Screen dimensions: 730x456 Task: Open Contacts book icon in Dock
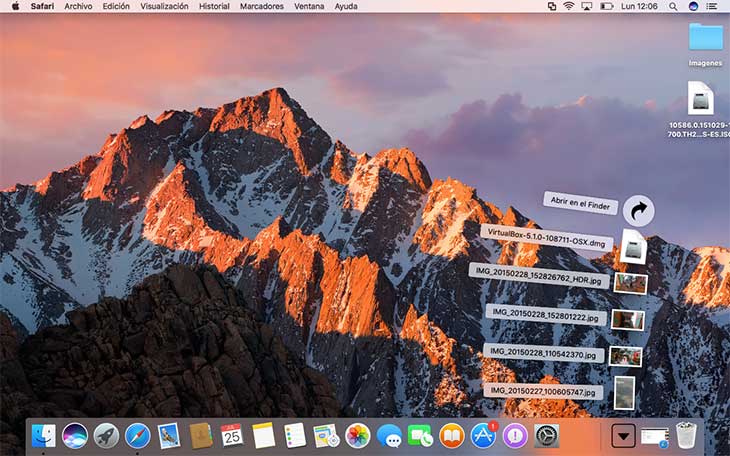[x=201, y=436]
